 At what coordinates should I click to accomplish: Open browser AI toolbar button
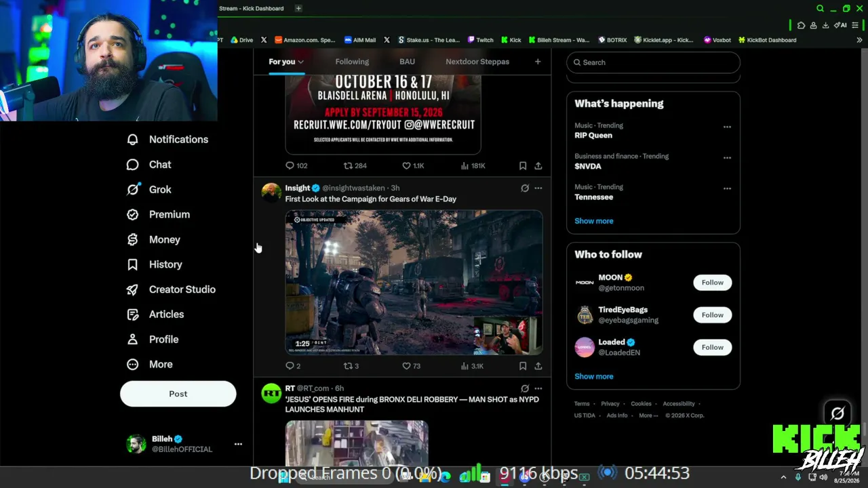pyautogui.click(x=840, y=25)
